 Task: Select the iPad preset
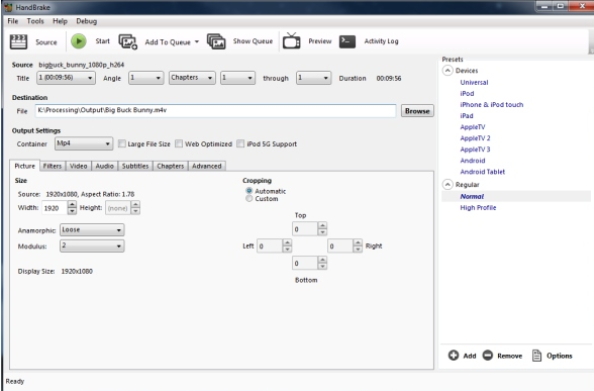(466, 116)
